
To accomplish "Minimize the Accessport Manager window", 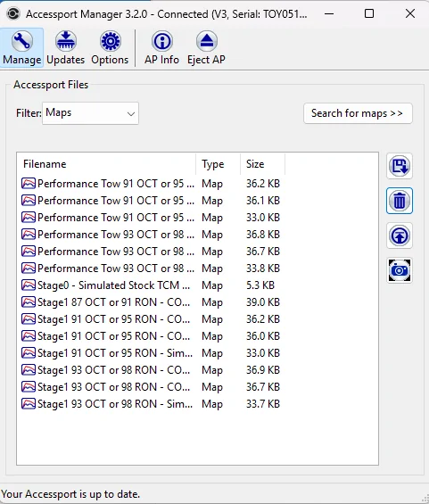I will pos(329,13).
